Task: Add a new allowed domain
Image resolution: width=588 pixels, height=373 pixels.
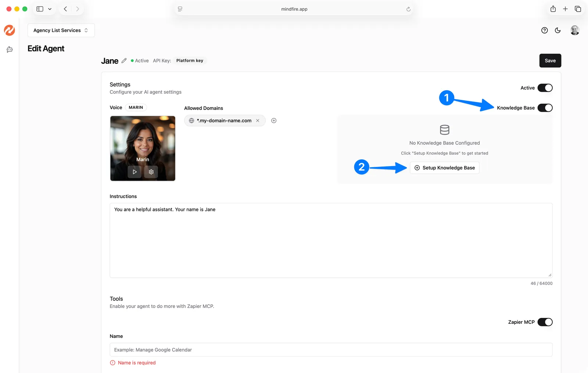Action: pos(274,121)
